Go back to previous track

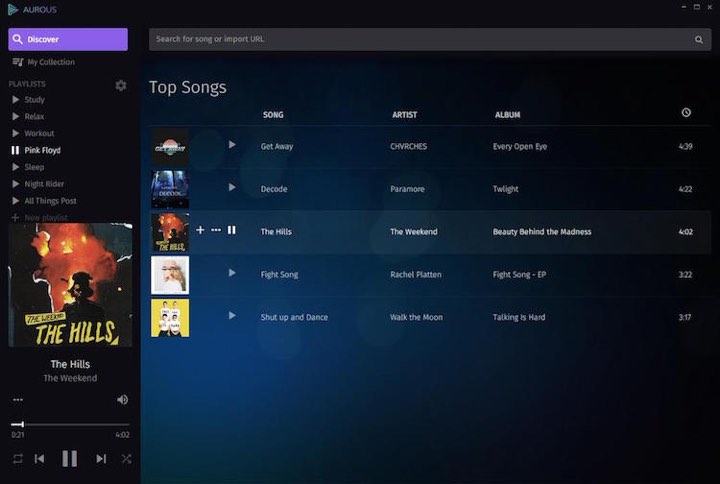40,458
